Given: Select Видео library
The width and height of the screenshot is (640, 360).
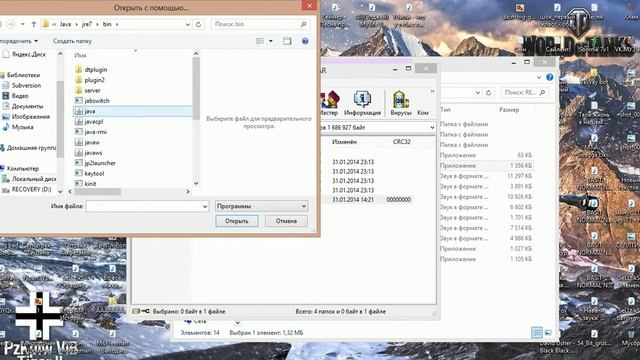Looking at the screenshot, I should [20, 96].
